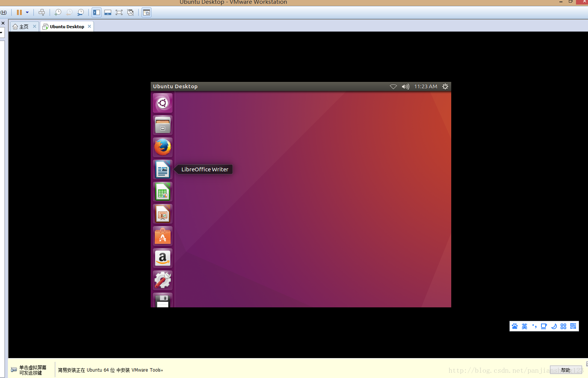Pause the virtual machine with the orange button
The width and height of the screenshot is (588, 378).
[x=19, y=12]
